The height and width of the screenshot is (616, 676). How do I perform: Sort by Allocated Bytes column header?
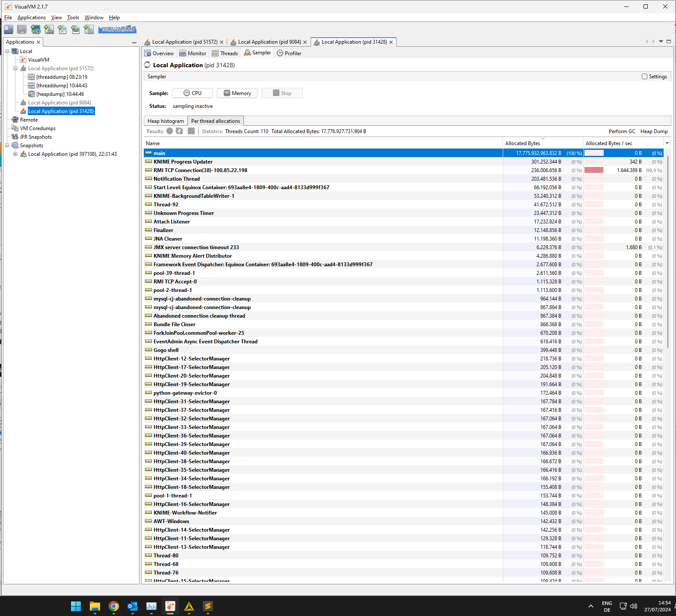coord(543,143)
